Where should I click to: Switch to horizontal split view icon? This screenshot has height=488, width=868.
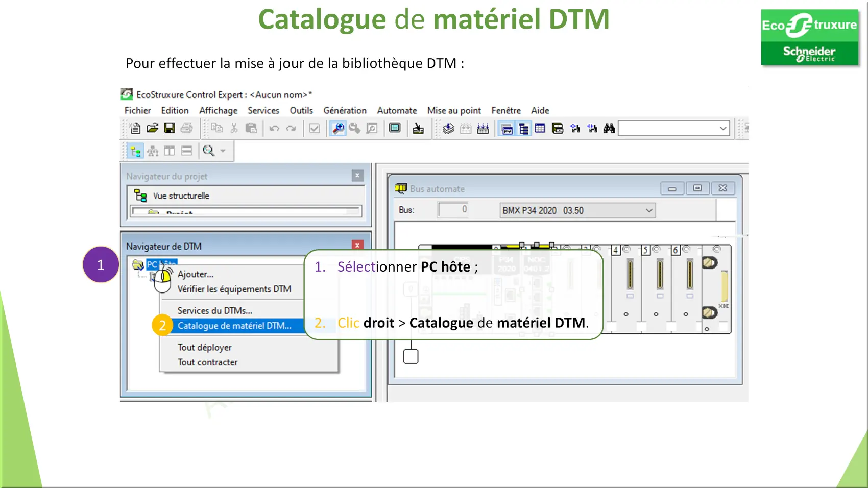tap(187, 151)
